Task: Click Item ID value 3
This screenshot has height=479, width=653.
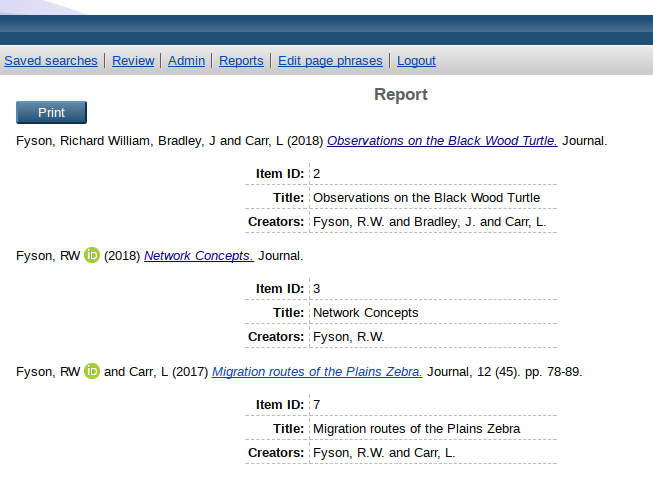Action: (x=317, y=289)
